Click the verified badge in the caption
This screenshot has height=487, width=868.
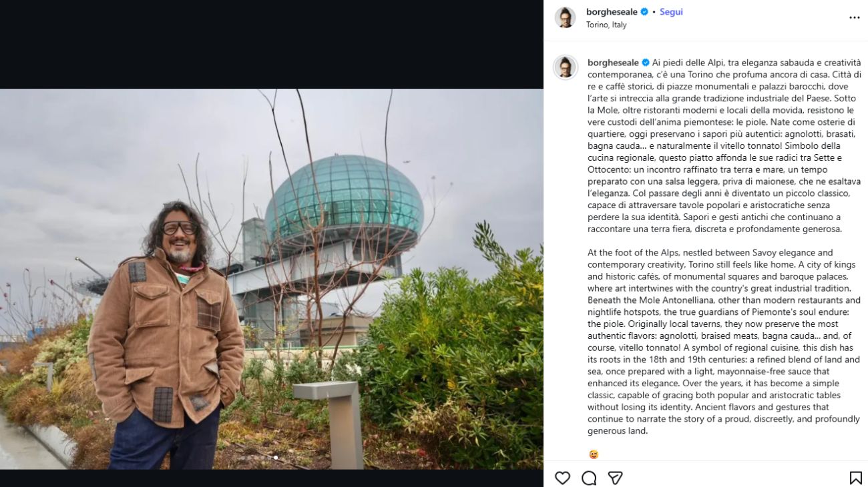(646, 63)
